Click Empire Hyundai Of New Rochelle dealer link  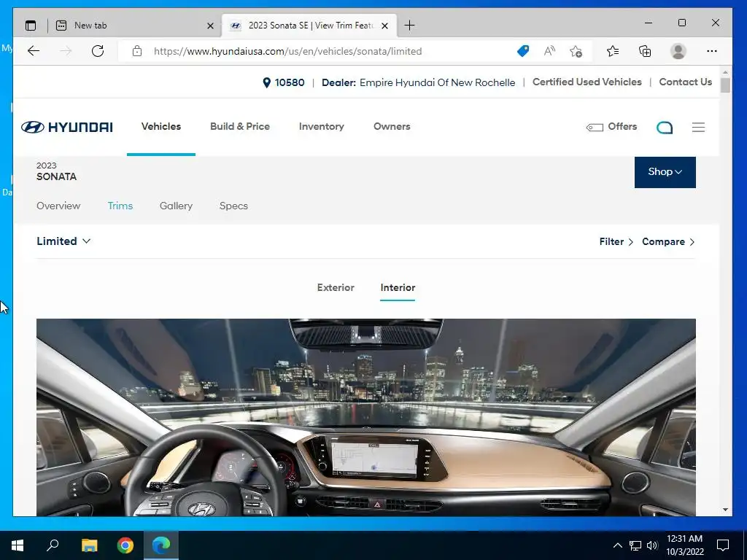438,82
